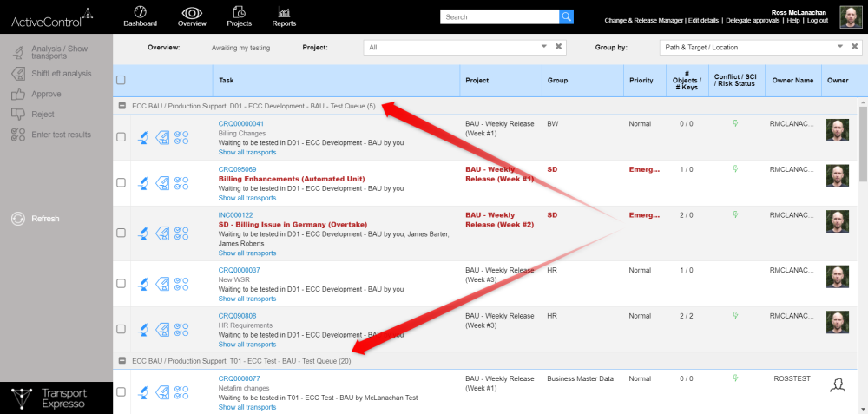
Task: Open task link CRQ00000041
Action: coord(240,123)
